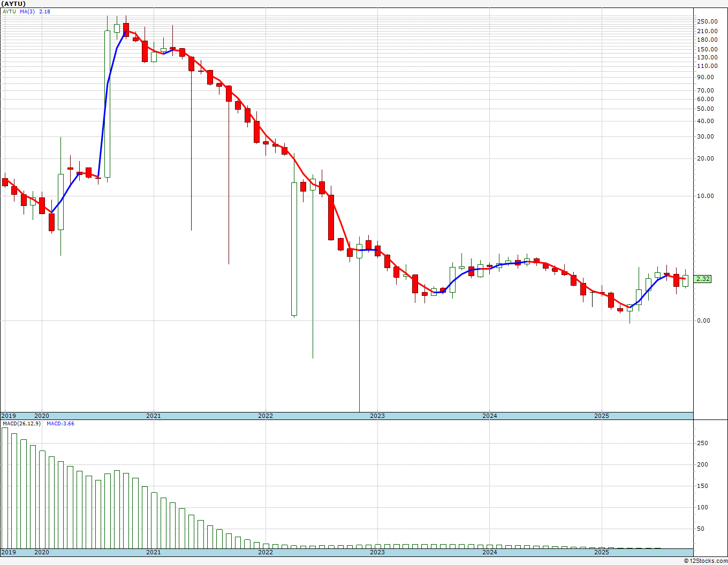Image resolution: width=728 pixels, height=565 pixels.
Task: Select 2023 on the price chart timeline
Action: [377, 416]
